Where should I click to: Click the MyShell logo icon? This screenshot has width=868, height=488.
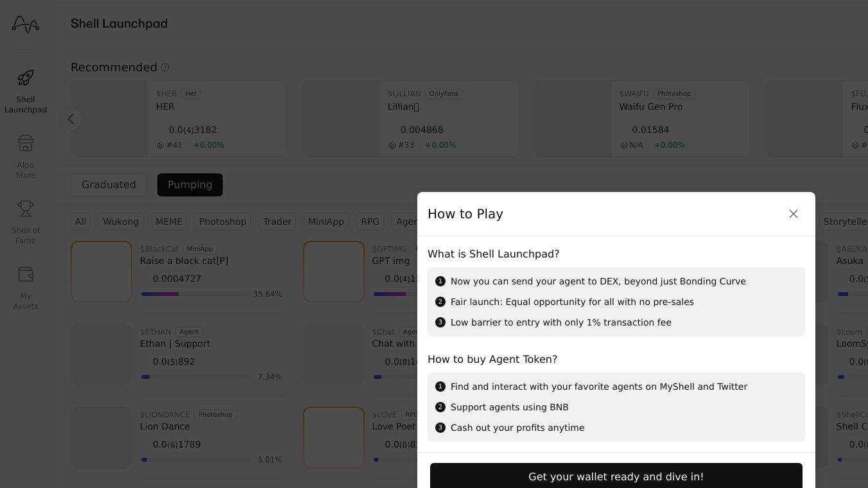point(26,24)
